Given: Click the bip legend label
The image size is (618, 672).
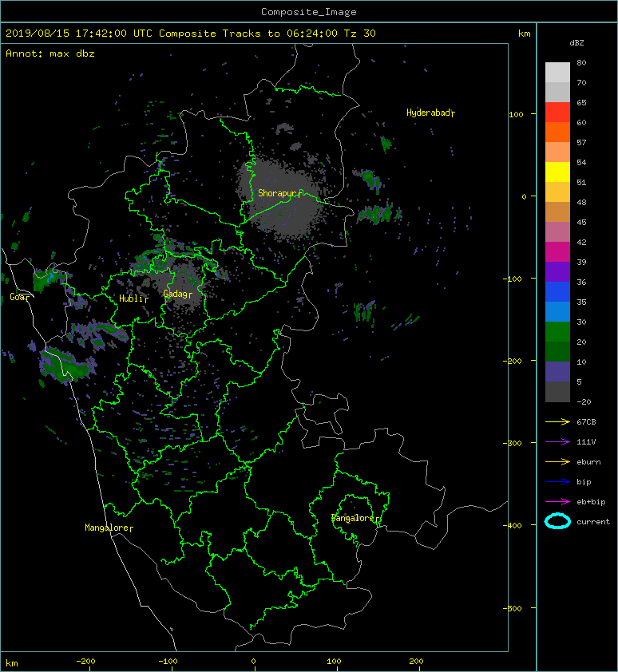Looking at the screenshot, I should pyautogui.click(x=584, y=482).
